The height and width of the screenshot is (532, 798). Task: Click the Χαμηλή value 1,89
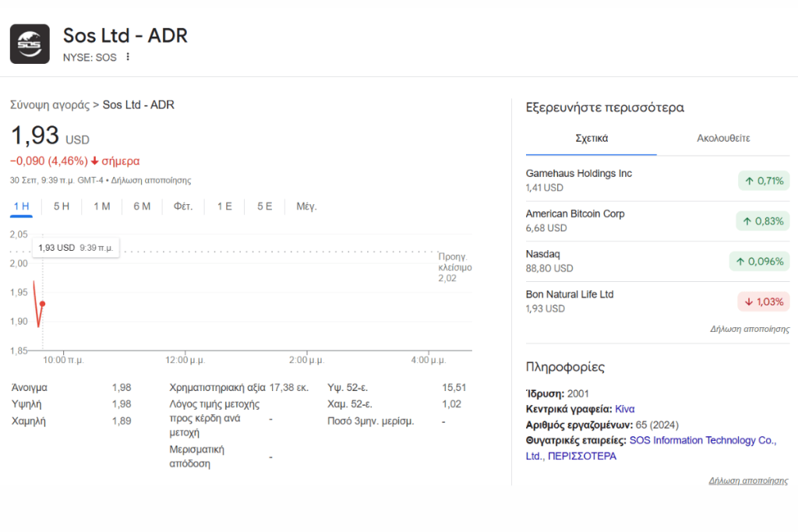[x=122, y=421]
